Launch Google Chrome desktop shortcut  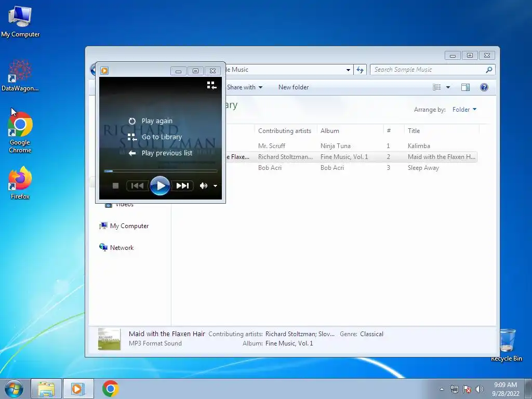[x=20, y=132]
